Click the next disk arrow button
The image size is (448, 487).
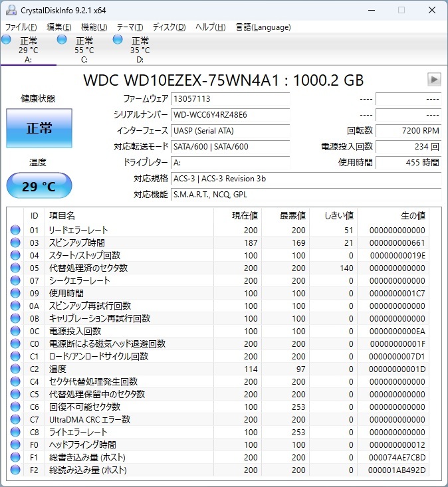coord(434,80)
